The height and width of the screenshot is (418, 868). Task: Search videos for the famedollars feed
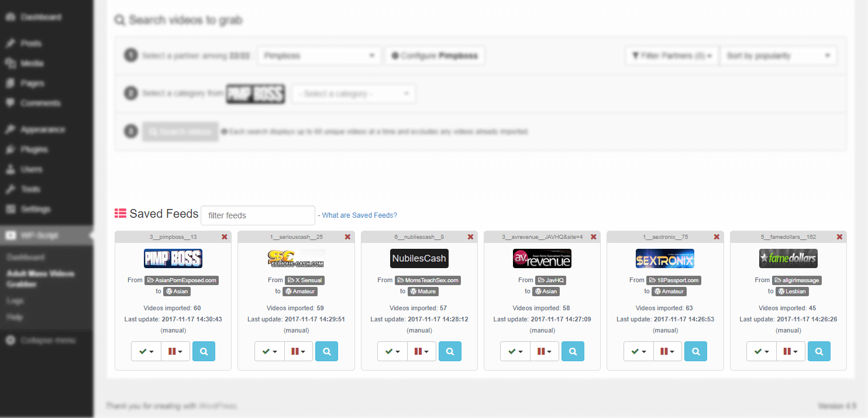(819, 351)
